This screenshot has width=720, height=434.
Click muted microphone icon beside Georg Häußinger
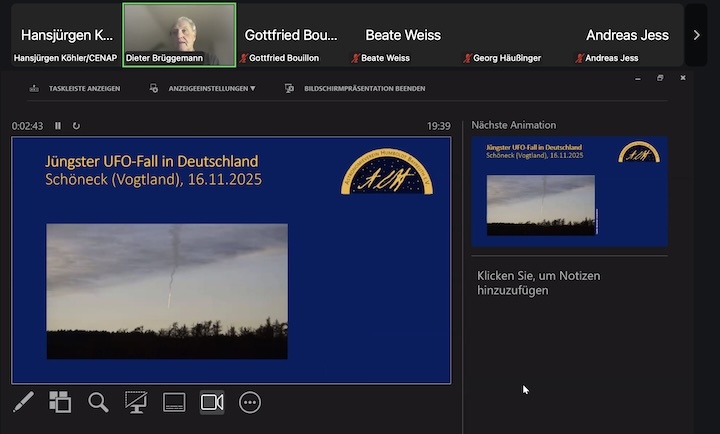coord(467,58)
